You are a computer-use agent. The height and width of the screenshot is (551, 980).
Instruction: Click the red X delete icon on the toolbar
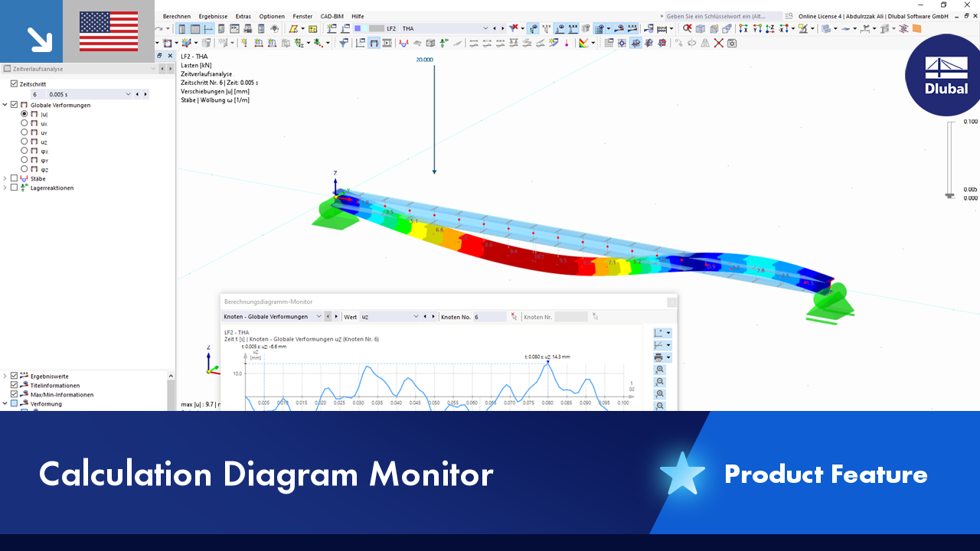click(x=718, y=44)
